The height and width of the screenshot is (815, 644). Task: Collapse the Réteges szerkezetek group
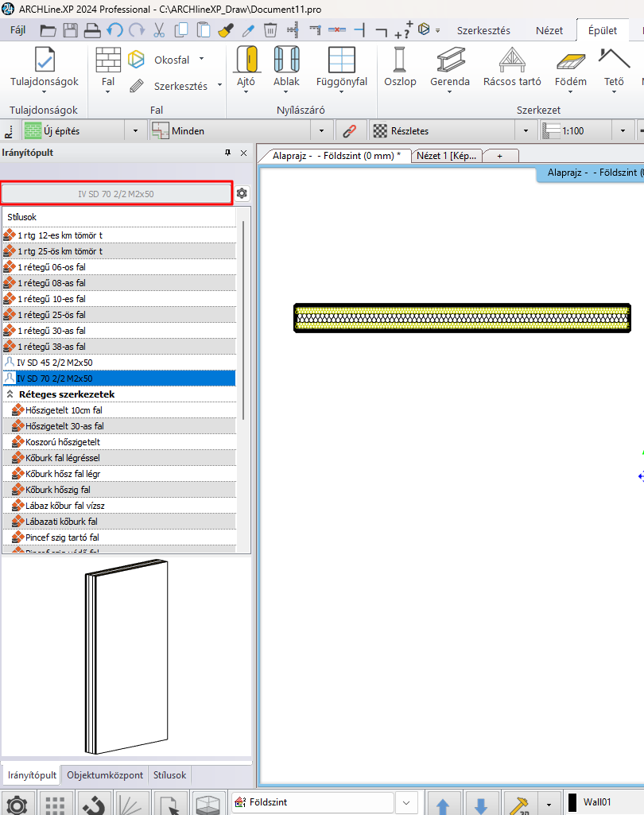[10, 394]
